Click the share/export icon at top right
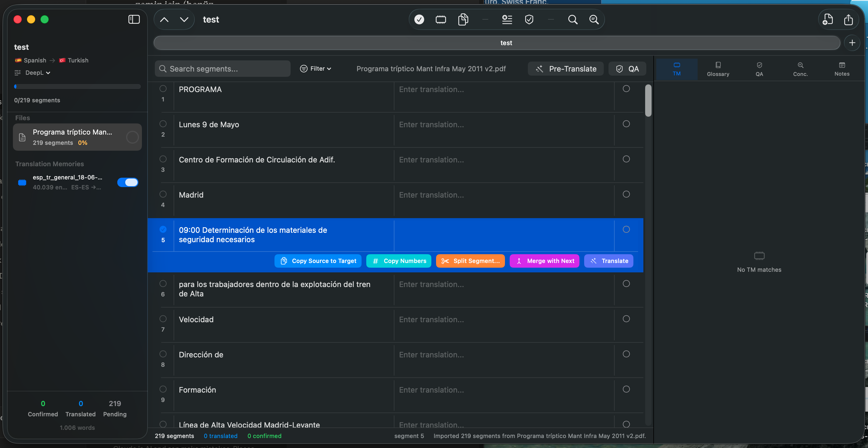The height and width of the screenshot is (448, 868). [x=848, y=20]
